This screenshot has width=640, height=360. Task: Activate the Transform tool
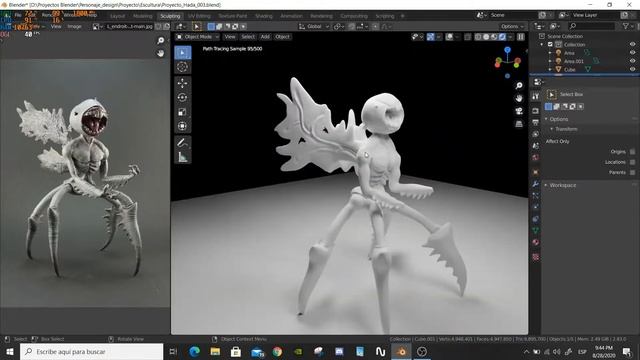(182, 126)
